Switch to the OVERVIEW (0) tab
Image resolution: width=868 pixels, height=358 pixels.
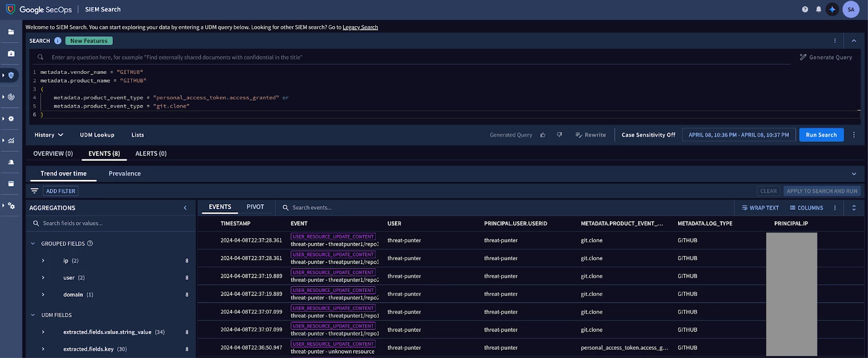[x=53, y=154]
